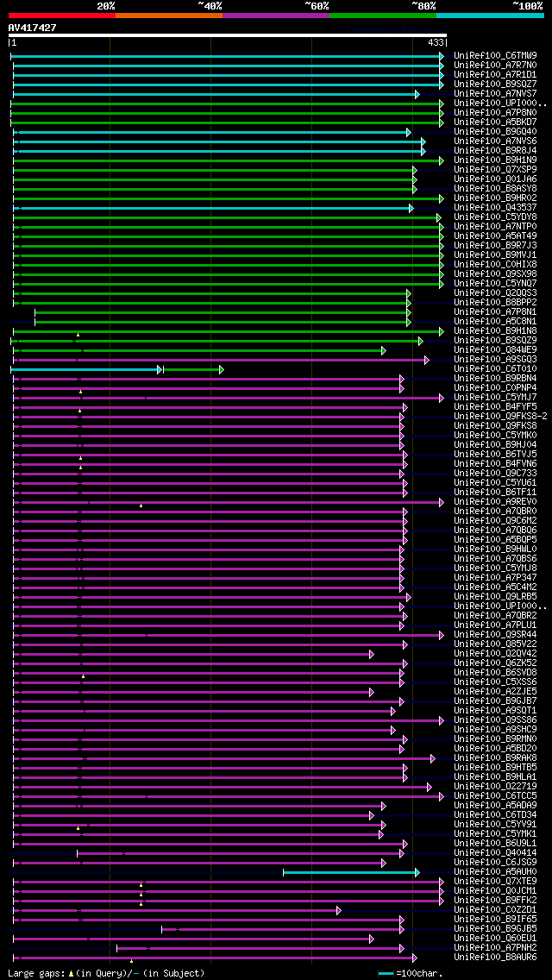Select the UniRef100_Q9LRB5 label
Screen dimensions: 552x980
click(x=495, y=597)
